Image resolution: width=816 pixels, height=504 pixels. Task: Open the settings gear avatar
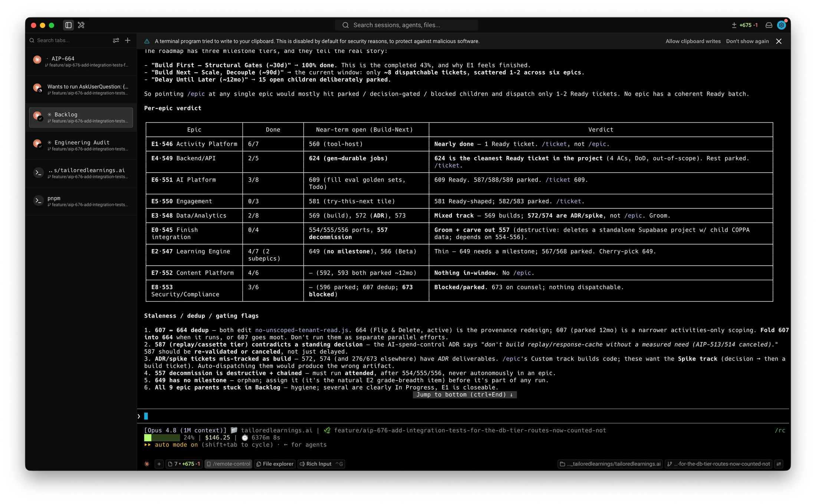(782, 25)
